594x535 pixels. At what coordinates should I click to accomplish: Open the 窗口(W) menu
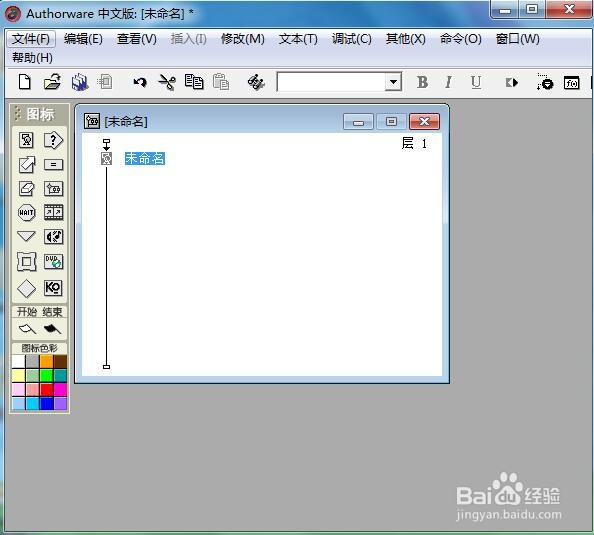[x=517, y=39]
